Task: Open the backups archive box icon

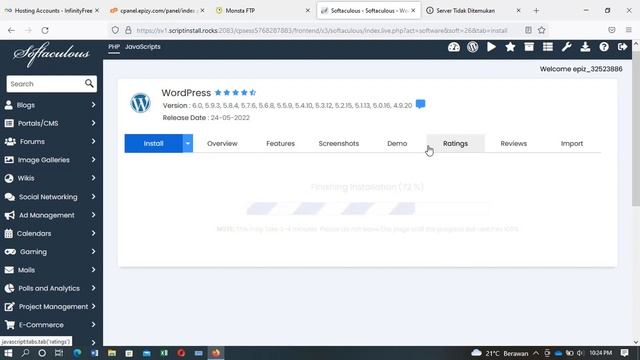Action: (529, 47)
